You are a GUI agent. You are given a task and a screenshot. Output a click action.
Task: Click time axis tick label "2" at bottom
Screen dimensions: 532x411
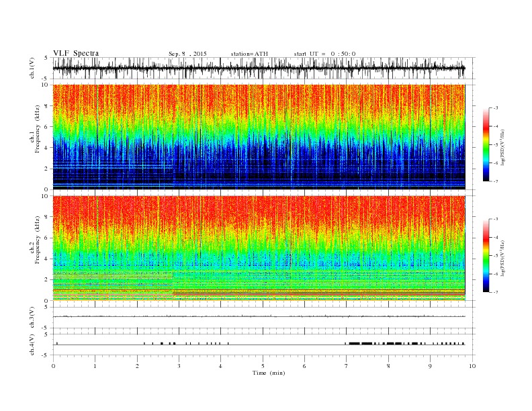coord(137,366)
